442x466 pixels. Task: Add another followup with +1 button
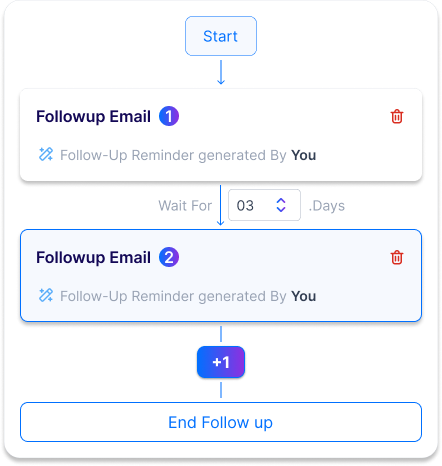pyautogui.click(x=221, y=362)
